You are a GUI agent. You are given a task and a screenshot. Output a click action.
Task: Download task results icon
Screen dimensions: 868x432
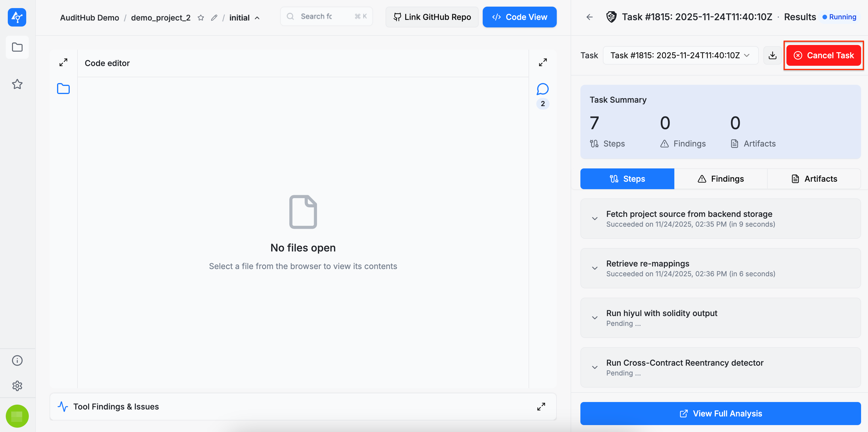pyautogui.click(x=772, y=55)
